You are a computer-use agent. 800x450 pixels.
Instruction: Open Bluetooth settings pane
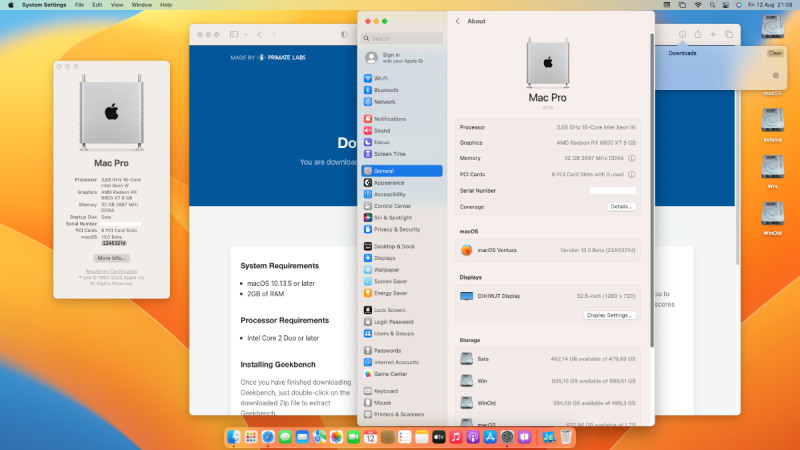tap(385, 89)
